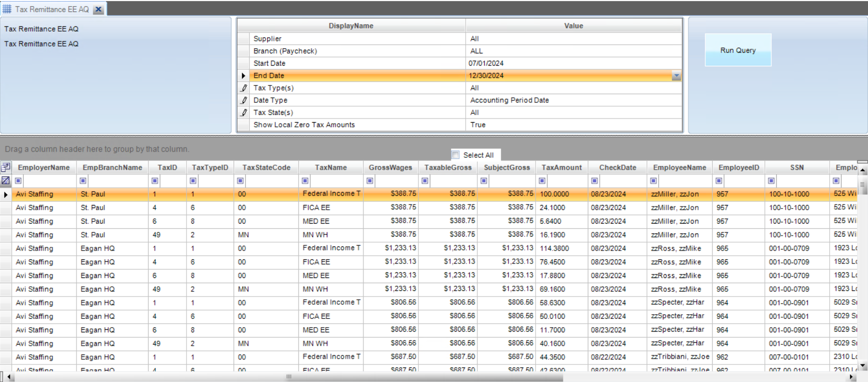Close the Tax Remittance EE AQ tab
The width and height of the screenshot is (868, 382).
pos(98,9)
